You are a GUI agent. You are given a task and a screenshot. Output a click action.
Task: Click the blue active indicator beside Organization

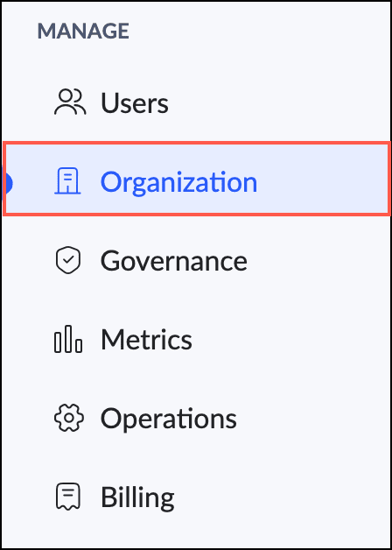[x=7, y=183]
